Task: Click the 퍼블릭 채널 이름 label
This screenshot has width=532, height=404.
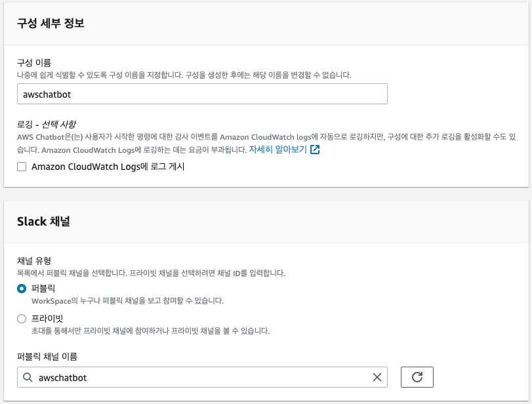Action: (47, 357)
